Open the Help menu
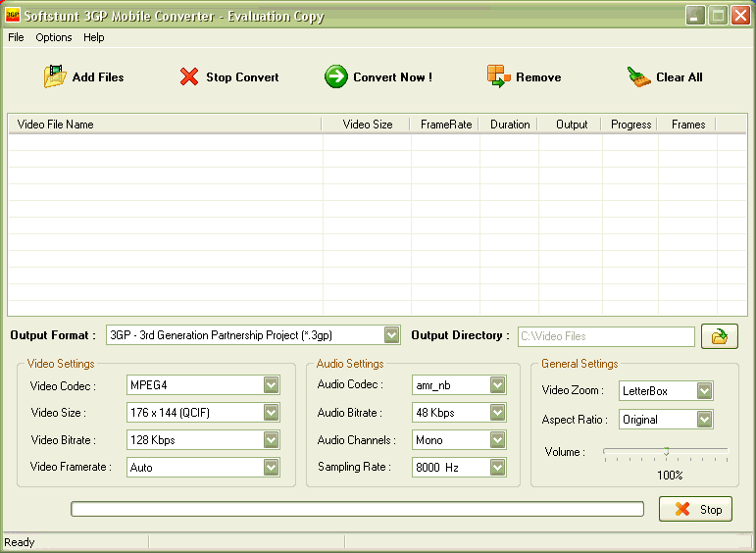 click(93, 37)
